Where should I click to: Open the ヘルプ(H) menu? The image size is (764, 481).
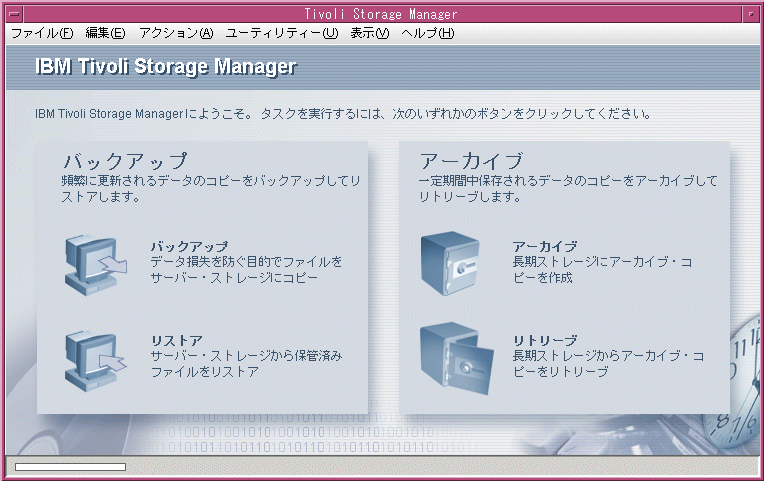tap(427, 33)
